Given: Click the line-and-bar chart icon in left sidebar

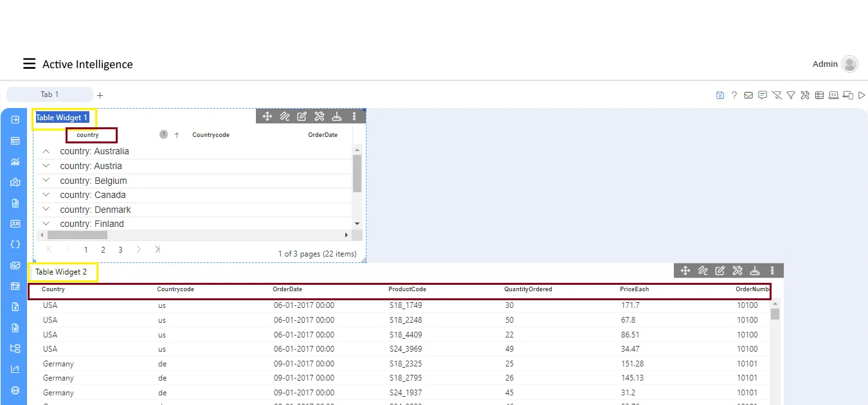Looking at the screenshot, I should pyautogui.click(x=15, y=161).
